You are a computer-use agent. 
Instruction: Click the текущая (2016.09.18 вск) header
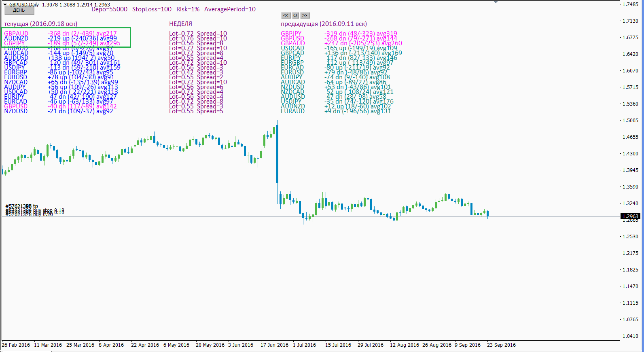[40, 24]
